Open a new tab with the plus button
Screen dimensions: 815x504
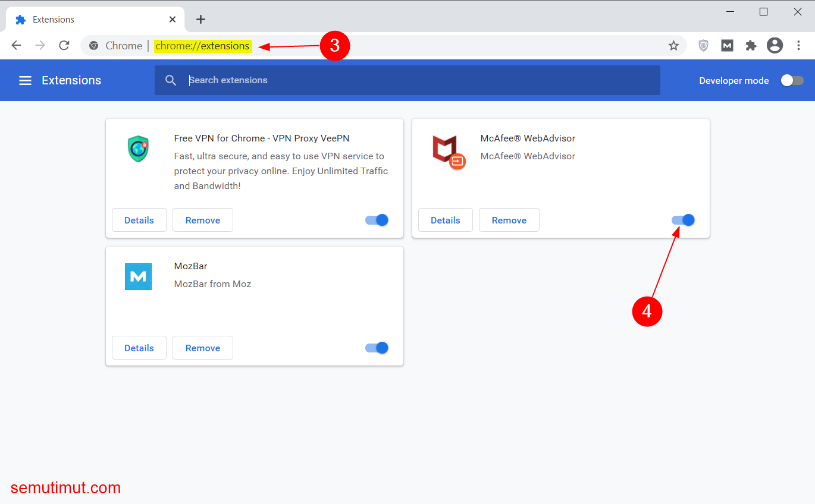[x=201, y=20]
